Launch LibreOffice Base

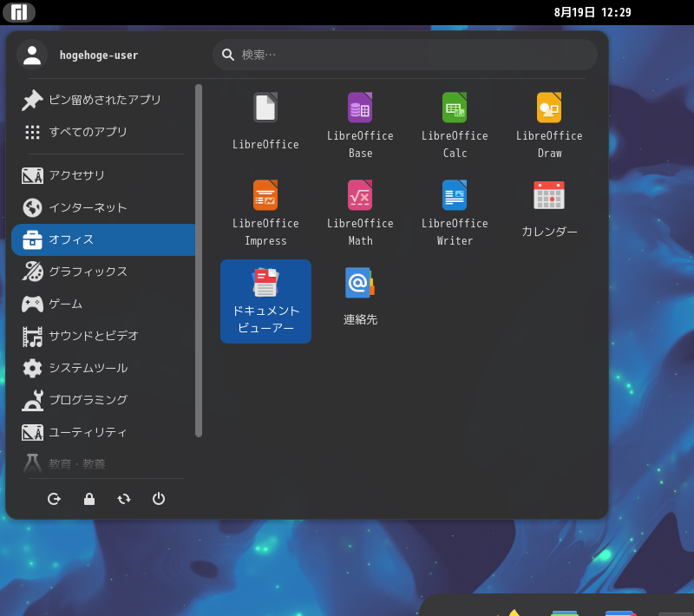click(x=360, y=121)
